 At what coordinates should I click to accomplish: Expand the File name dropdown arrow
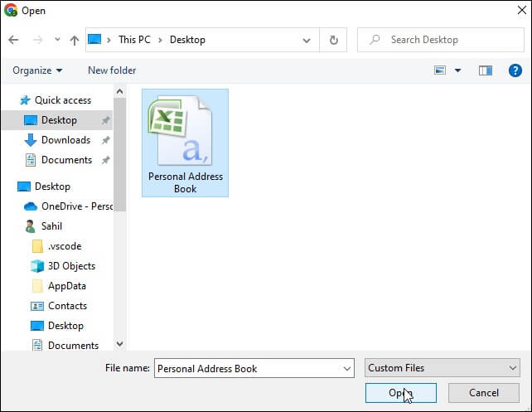coord(346,369)
